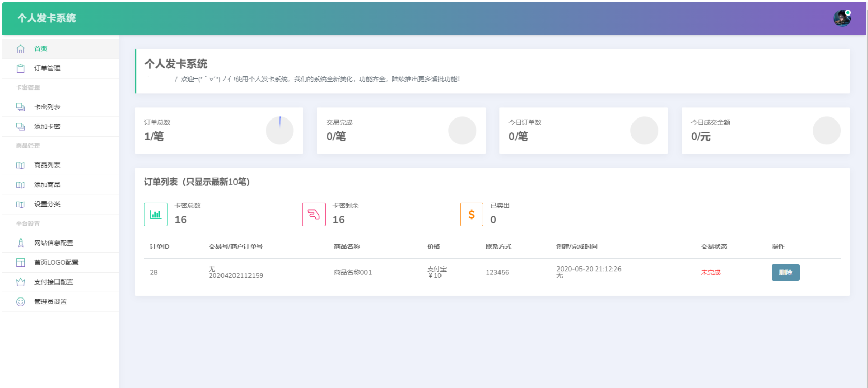This screenshot has height=388, width=868.
Task: Click the 订单列表 section heading
Action: point(197,182)
